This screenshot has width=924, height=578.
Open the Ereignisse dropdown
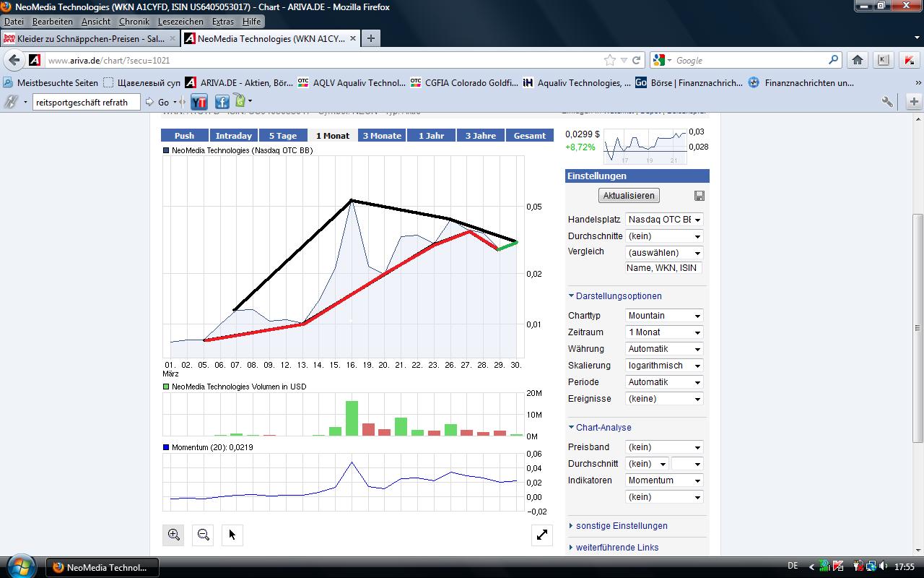pyautogui.click(x=664, y=399)
